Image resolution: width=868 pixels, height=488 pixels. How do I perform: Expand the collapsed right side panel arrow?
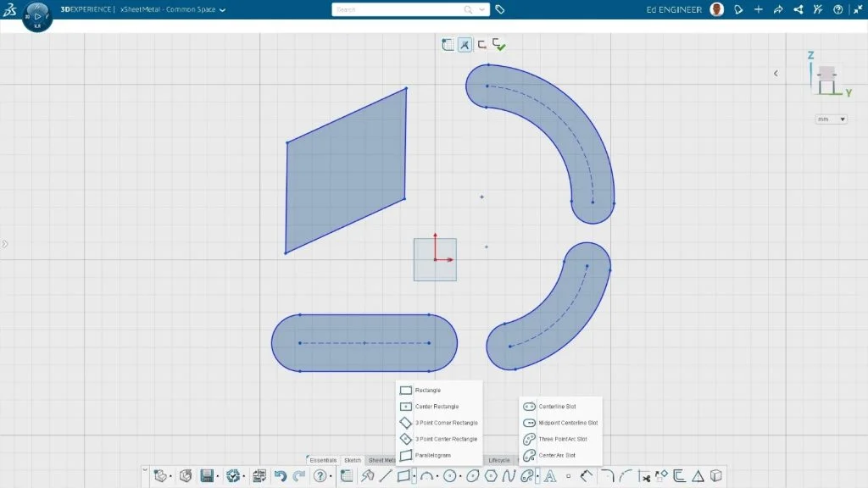coord(776,74)
